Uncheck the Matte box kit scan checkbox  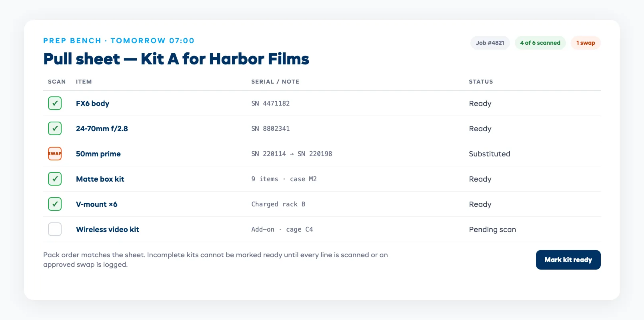pos(55,179)
